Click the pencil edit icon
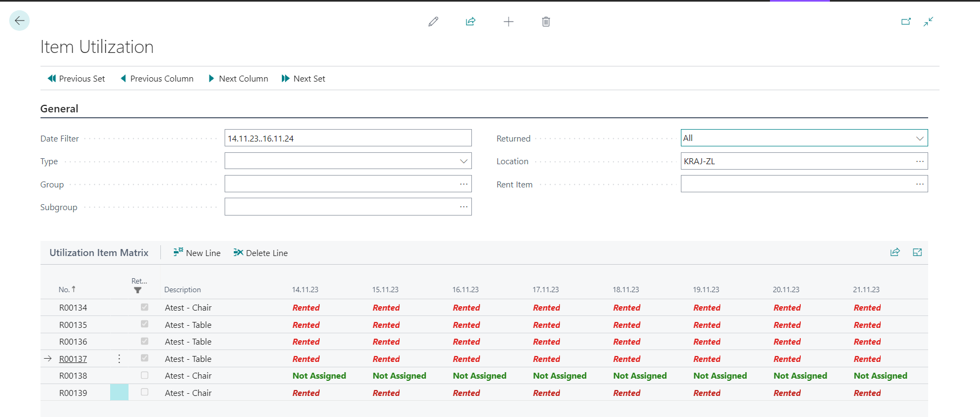The height and width of the screenshot is (417, 980). (x=433, y=22)
